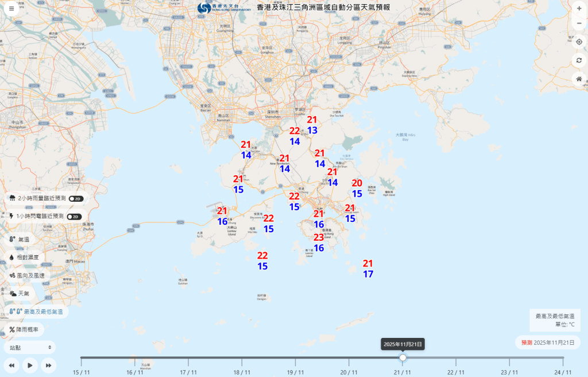Select the 相對濕度 humidity layer icon
Image resolution: width=588 pixels, height=377 pixels.
11,258
